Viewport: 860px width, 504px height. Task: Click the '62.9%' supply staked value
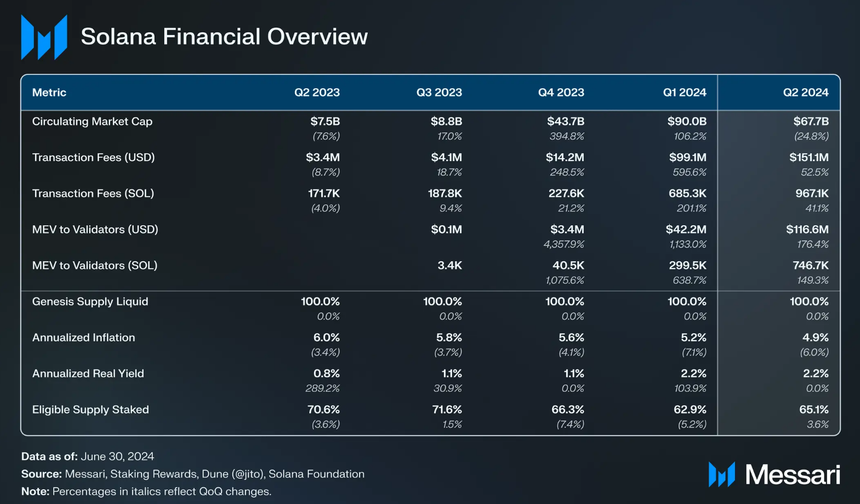pyautogui.click(x=690, y=410)
